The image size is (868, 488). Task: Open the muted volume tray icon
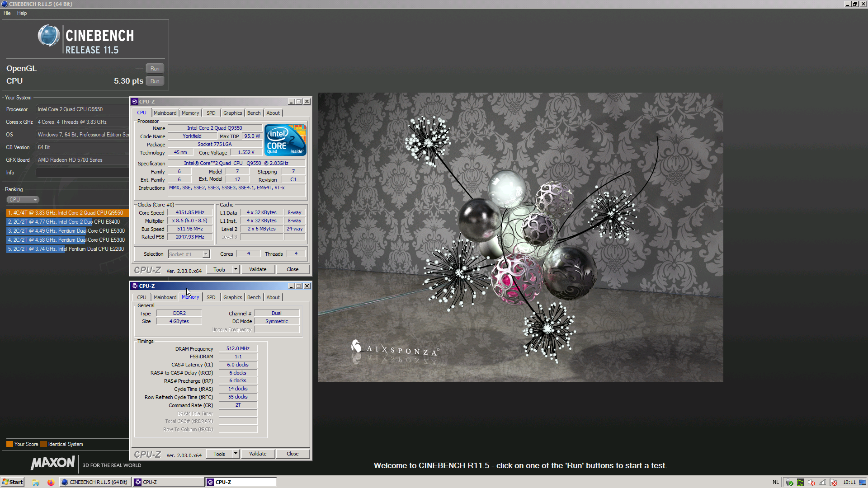(811, 482)
